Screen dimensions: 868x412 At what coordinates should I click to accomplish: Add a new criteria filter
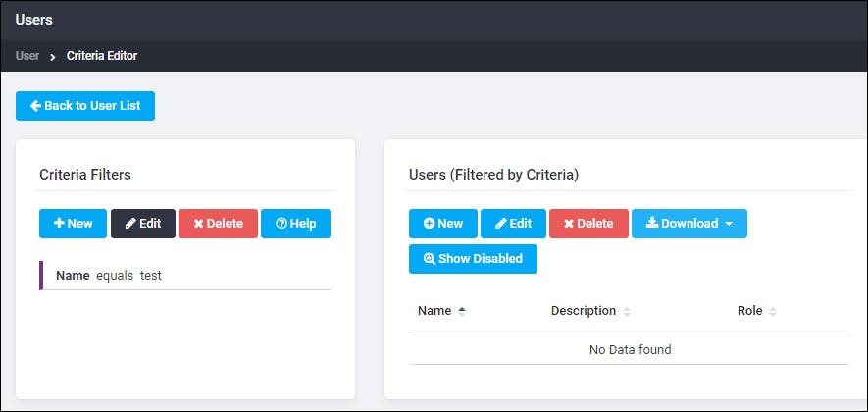74,224
